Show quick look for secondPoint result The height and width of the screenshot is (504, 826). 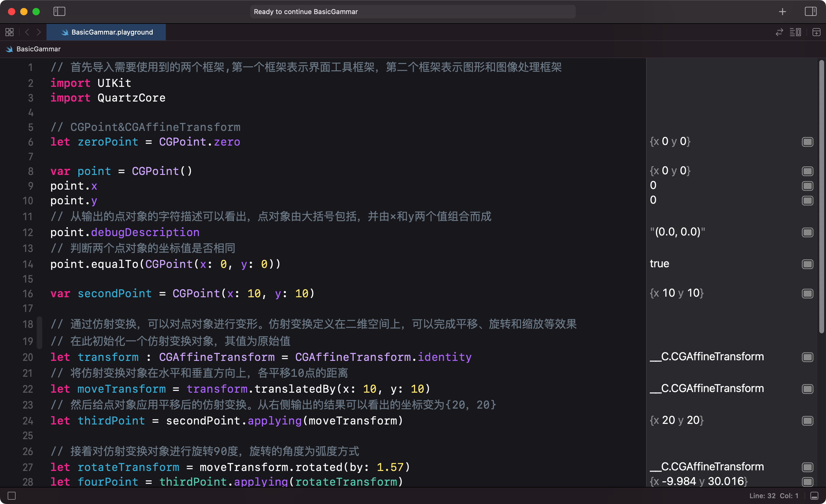[807, 294]
